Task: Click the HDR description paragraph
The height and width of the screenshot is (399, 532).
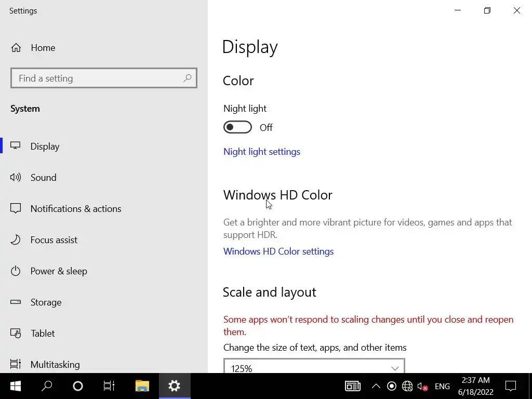Action: pyautogui.click(x=367, y=229)
